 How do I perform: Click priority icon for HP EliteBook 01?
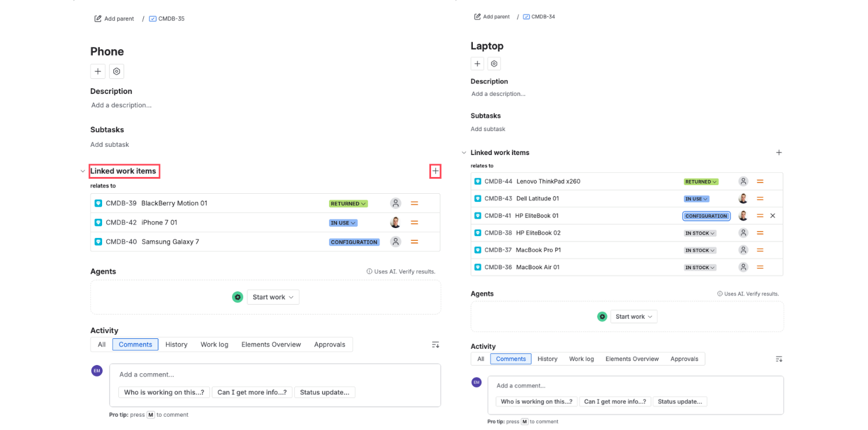tap(759, 216)
